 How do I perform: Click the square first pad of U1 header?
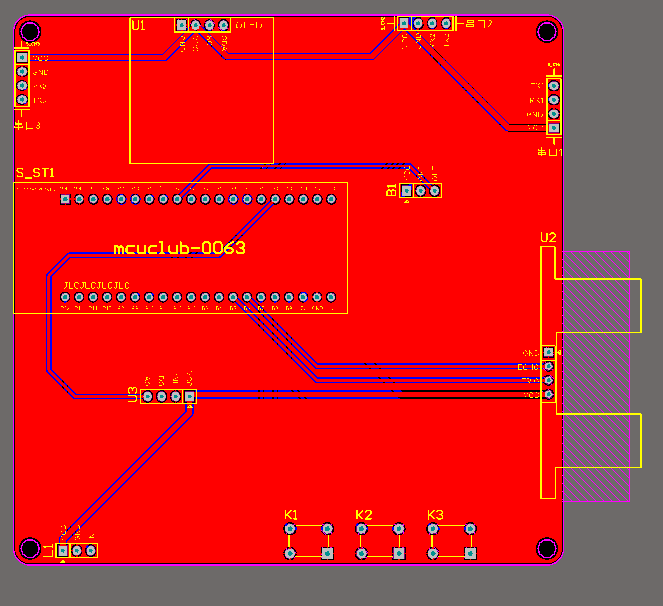pos(181,25)
